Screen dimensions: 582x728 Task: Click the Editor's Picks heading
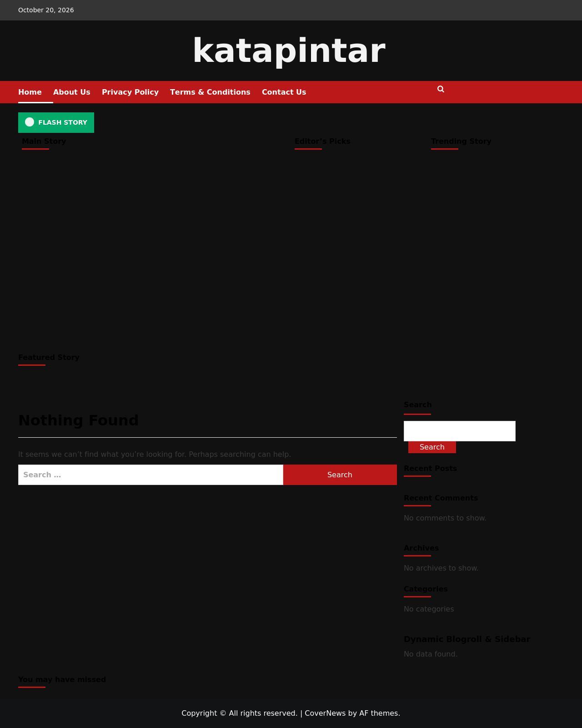click(x=322, y=141)
